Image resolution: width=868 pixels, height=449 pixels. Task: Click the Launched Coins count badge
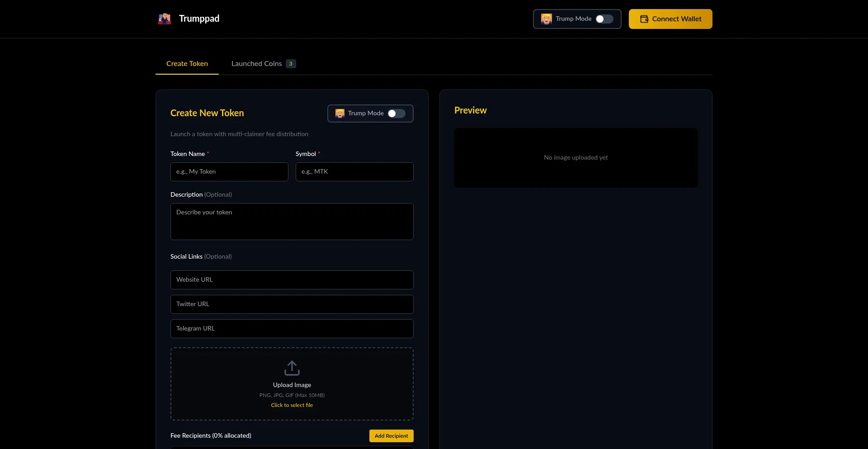[x=291, y=64]
